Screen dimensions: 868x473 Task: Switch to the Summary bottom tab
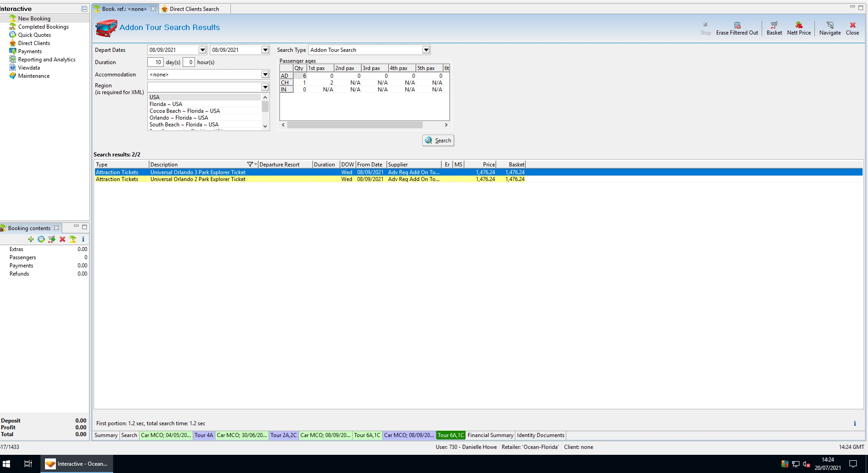(x=106, y=435)
